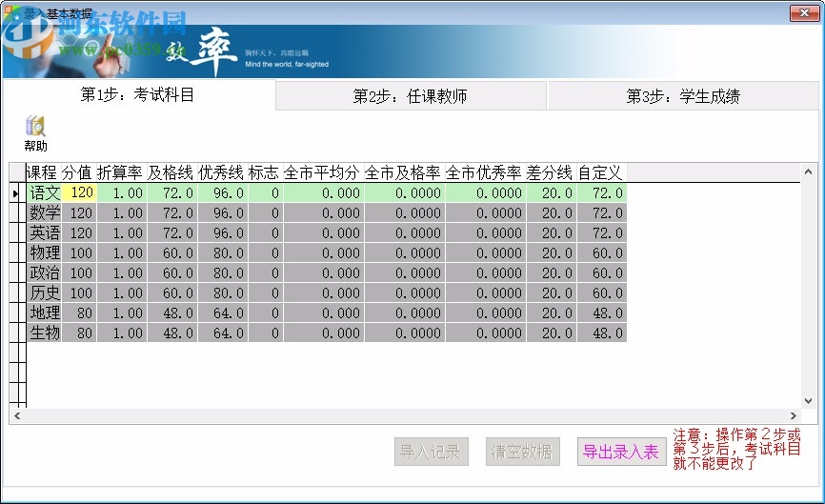
Task: Switch to 第1步：考试科目 tab
Action: pos(138,94)
